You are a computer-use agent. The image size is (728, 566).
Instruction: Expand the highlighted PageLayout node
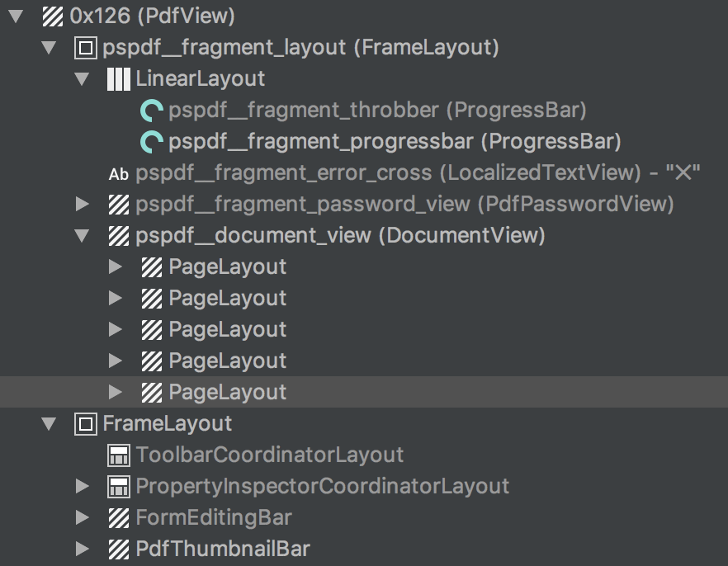click(x=116, y=392)
